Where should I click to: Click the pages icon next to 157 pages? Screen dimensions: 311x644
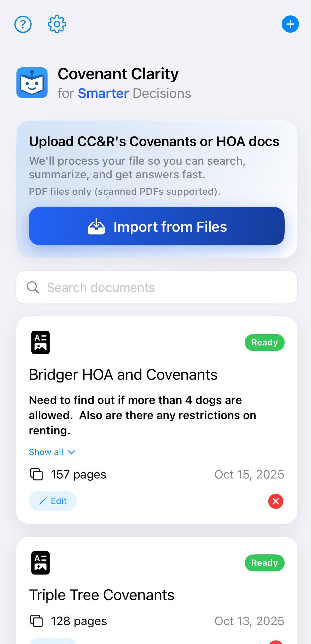(x=37, y=474)
